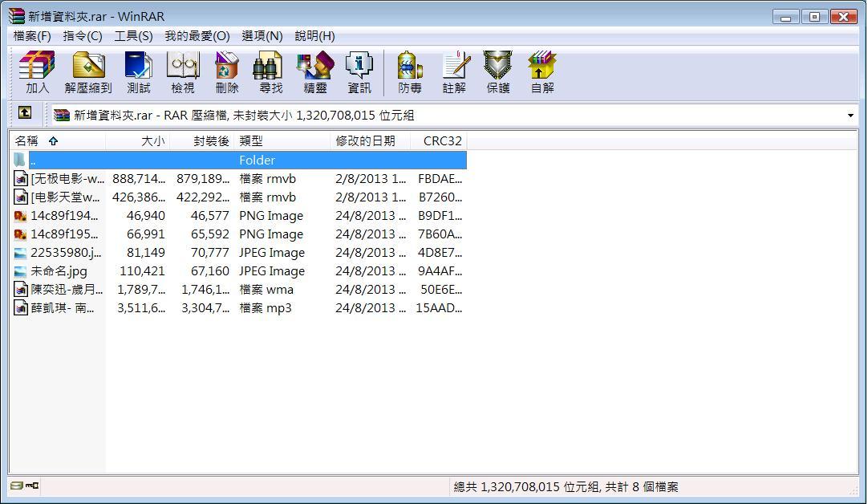
Task: Click the status bar total 總共 1,320,708,015 位元組
Action: 526,486
